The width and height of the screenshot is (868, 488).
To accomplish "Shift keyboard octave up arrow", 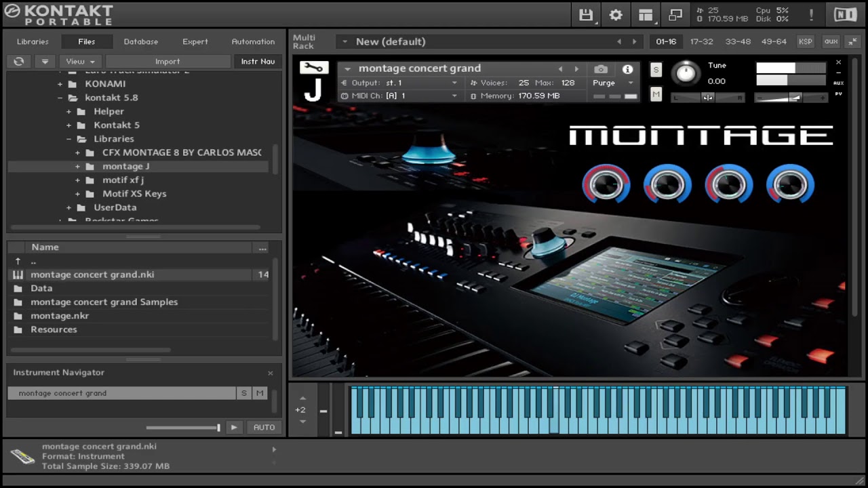I will pyautogui.click(x=302, y=399).
